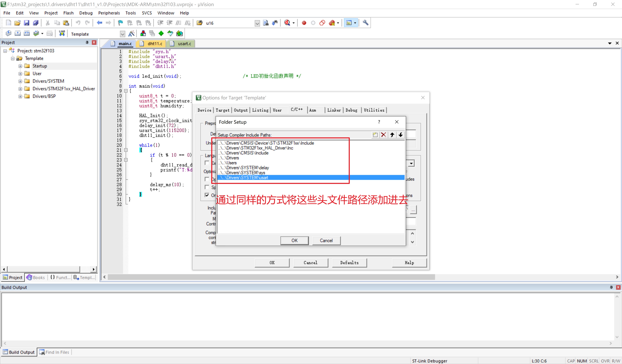Open Manage Project Items colored blocks icon
The width and height of the screenshot is (622, 364).
(x=143, y=33)
